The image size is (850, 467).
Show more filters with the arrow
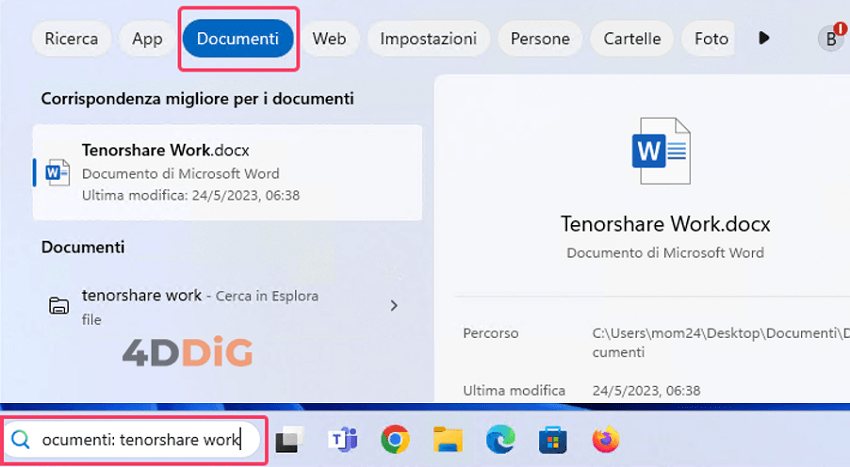pos(764,38)
